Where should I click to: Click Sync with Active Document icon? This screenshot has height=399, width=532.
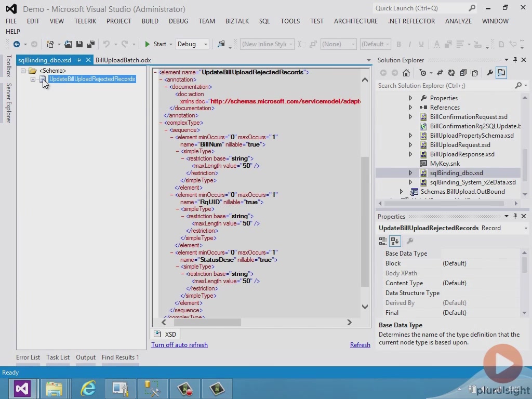click(x=440, y=73)
